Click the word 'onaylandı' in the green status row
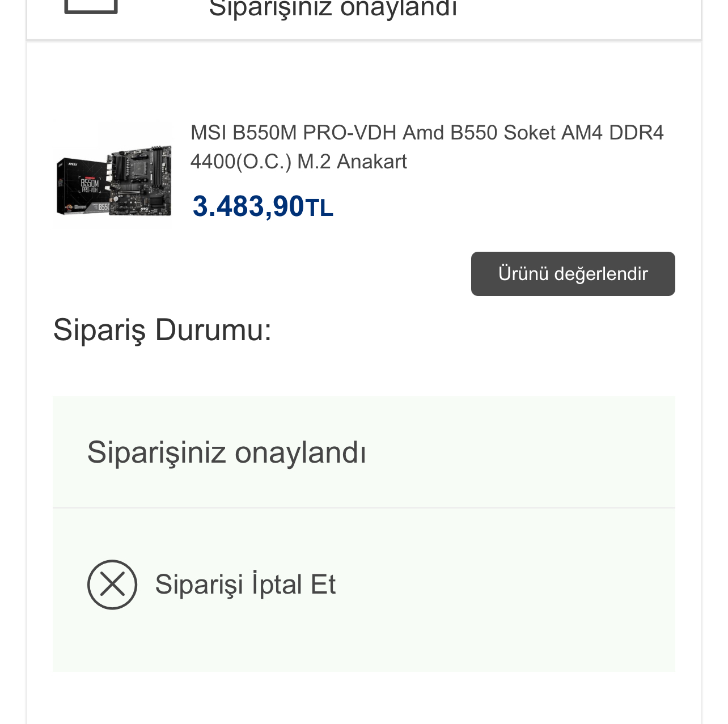Viewport: 728px width, 724px height. click(300, 452)
